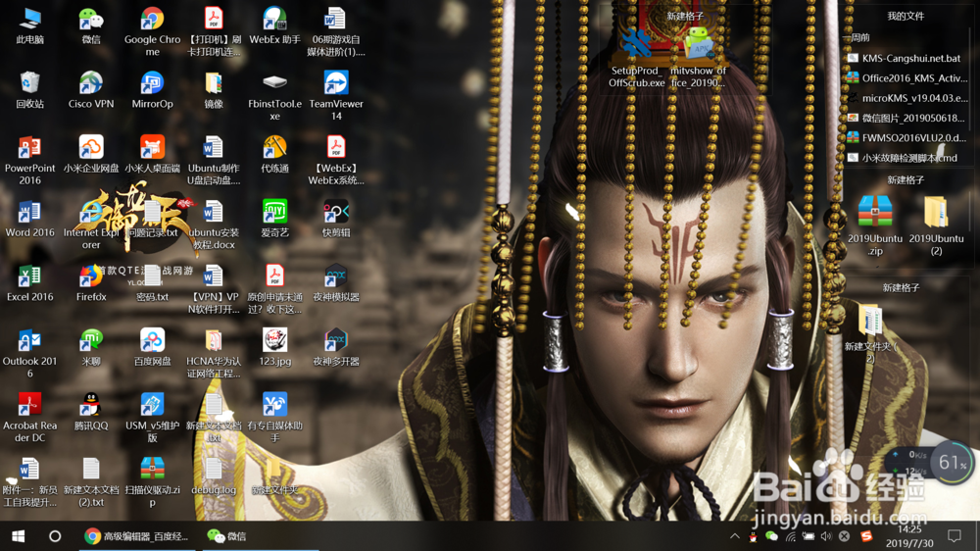
Task: Select the USM_v5维护版 shortcut
Action: (152, 419)
